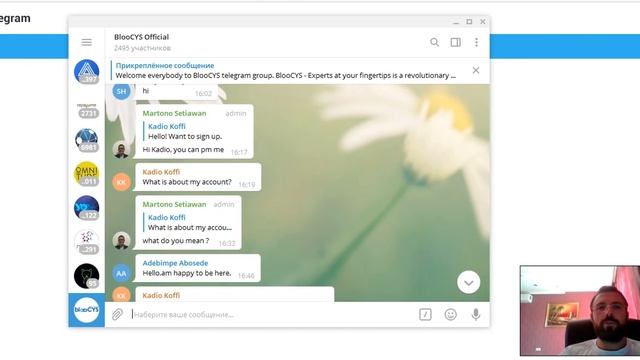The width and height of the screenshot is (640, 360).
Task: Click the paperclip attach file icon
Action: pyautogui.click(x=117, y=314)
